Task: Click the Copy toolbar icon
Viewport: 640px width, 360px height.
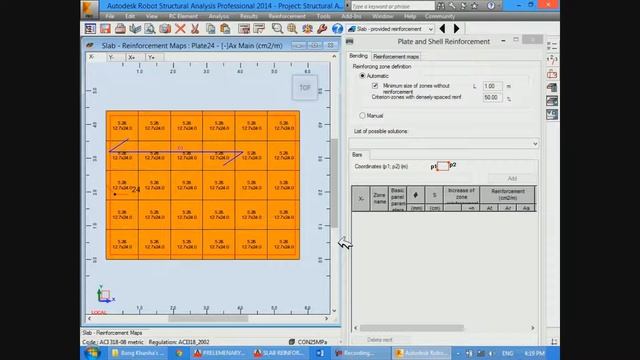Action: coord(211,29)
